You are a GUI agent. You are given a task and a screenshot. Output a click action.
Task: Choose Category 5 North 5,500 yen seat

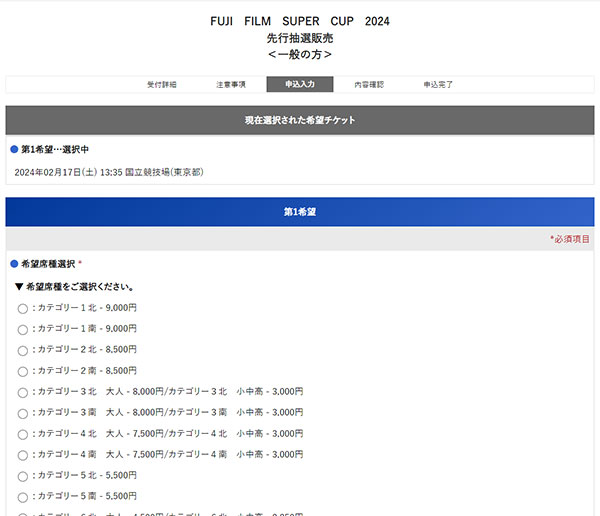[23, 476]
